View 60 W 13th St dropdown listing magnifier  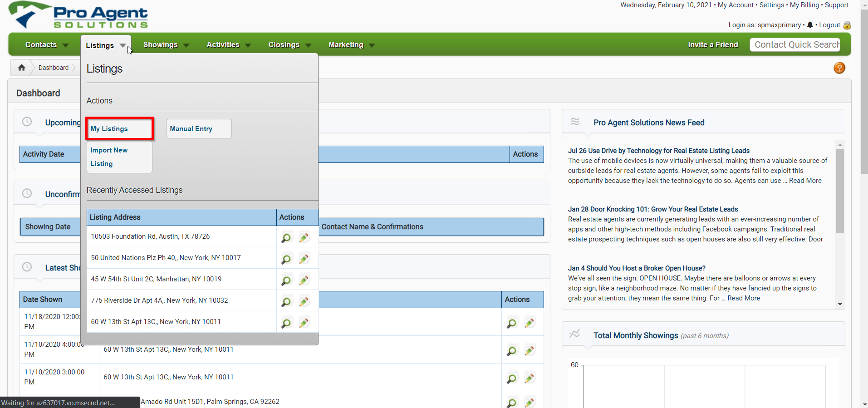(286, 323)
